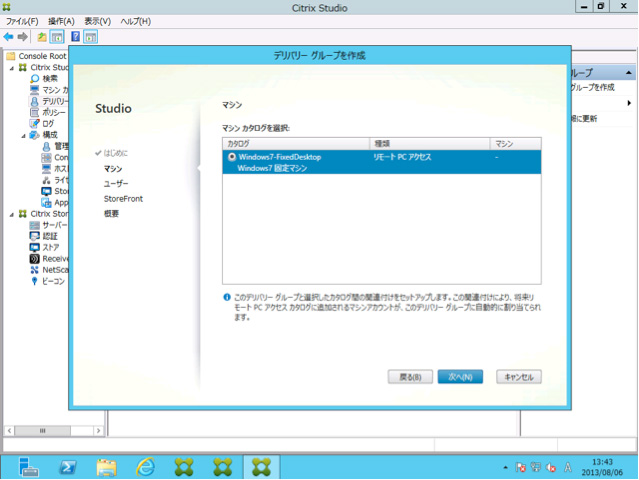The height and width of the screenshot is (480, 639).
Task: Open the ファイル(F) menu
Action: click(x=22, y=22)
